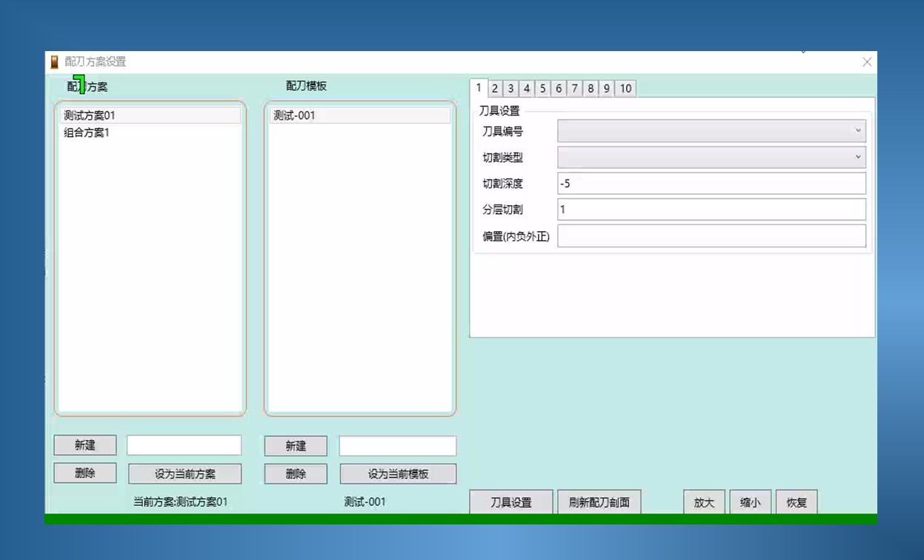Open tab 10
This screenshot has height=560, width=924.
point(625,89)
